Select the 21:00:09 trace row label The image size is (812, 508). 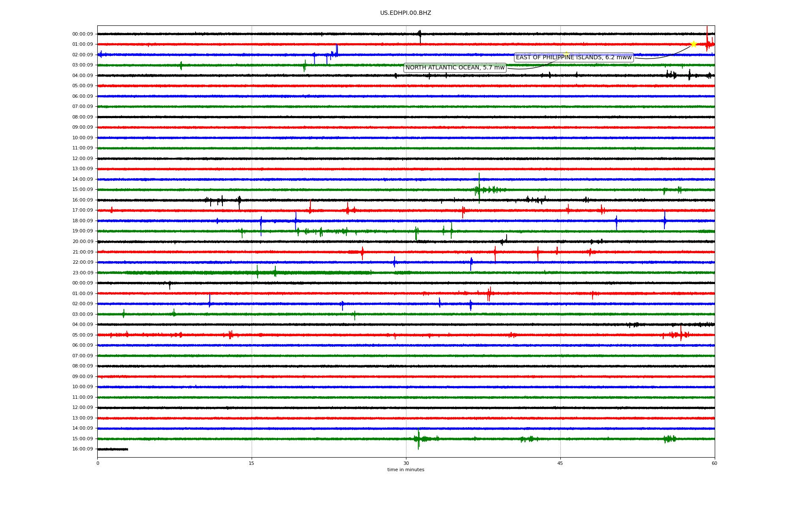[x=82, y=252]
